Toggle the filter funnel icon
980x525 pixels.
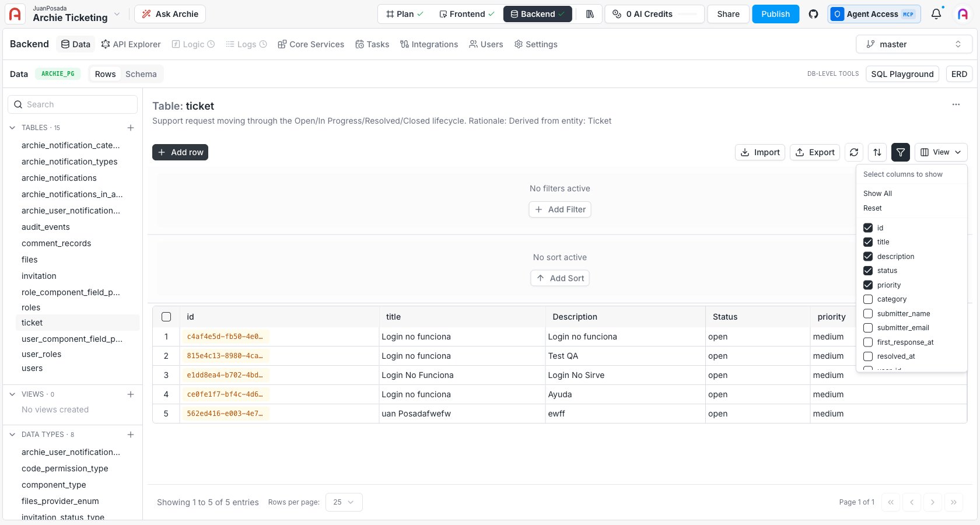[901, 152]
